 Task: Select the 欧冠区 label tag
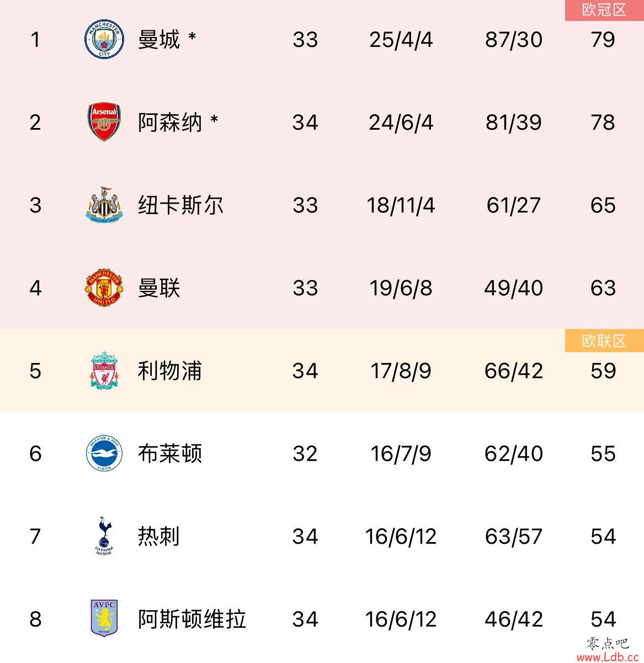(x=604, y=10)
